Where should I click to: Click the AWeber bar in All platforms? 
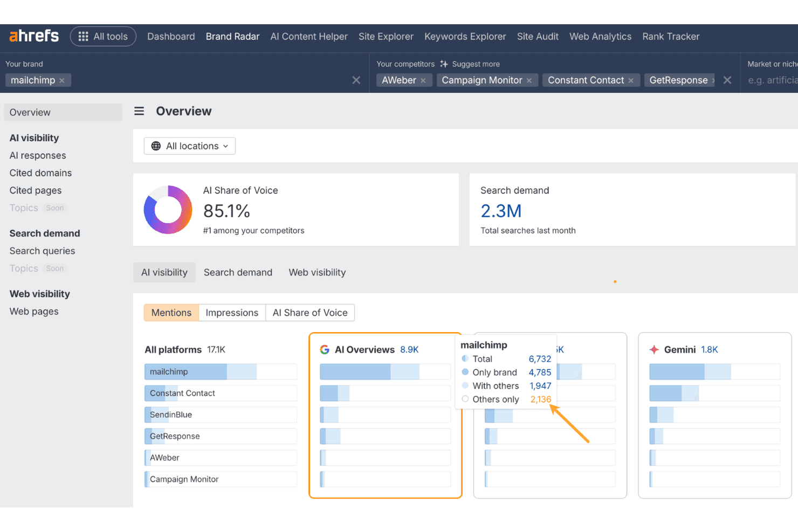(x=221, y=458)
